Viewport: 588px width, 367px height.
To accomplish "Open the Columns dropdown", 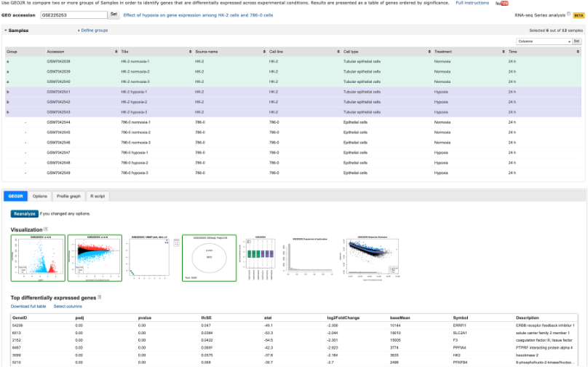I will coord(544,42).
